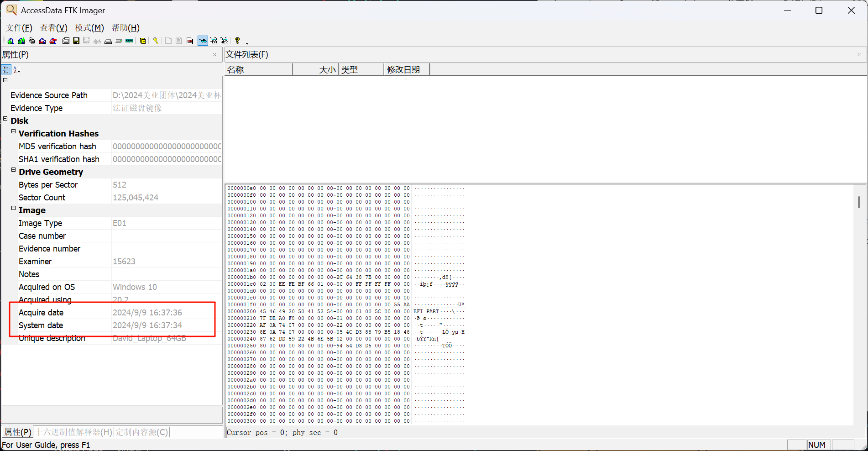Image resolution: width=868 pixels, height=451 pixels.
Task: Switch to the 属性(P) bottom tab
Action: point(18,432)
